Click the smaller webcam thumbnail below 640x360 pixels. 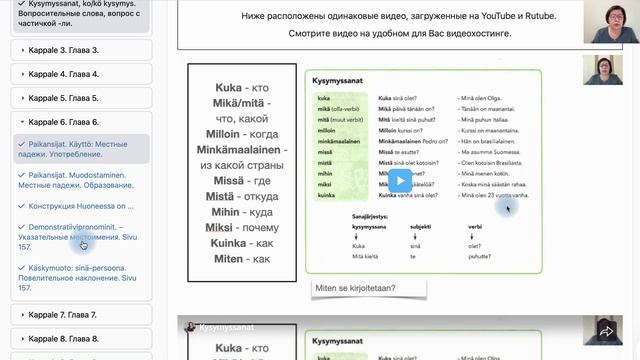pos(603,70)
